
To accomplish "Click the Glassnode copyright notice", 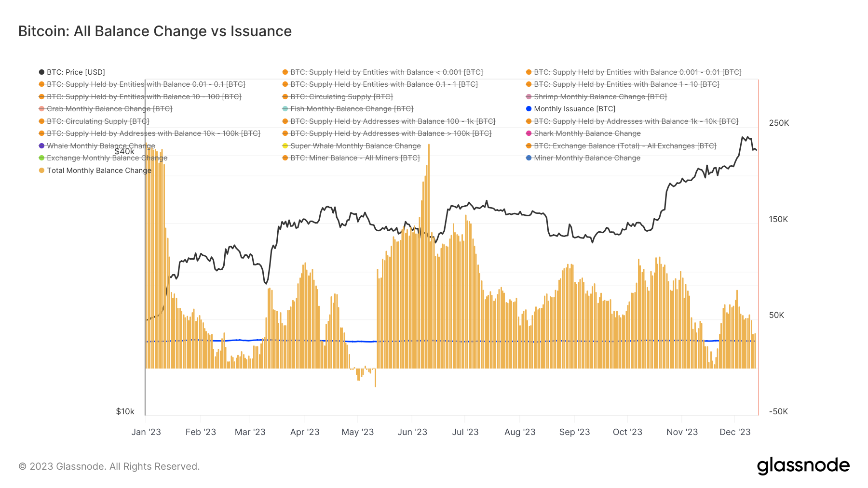I will (109, 466).
